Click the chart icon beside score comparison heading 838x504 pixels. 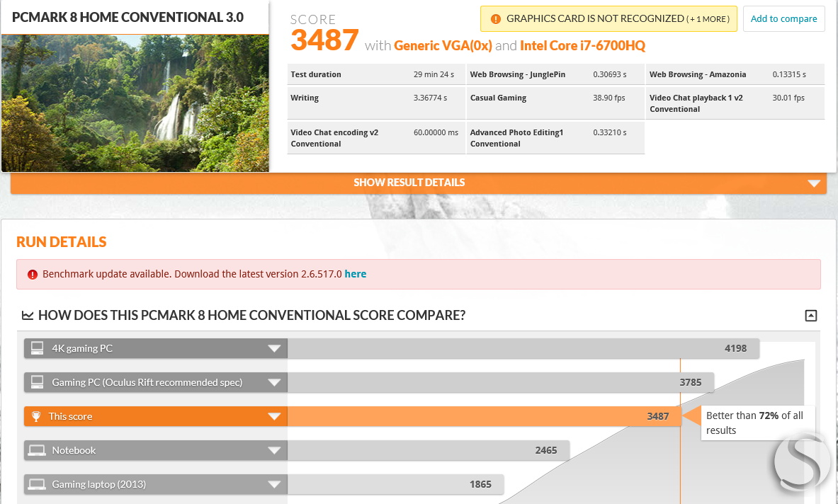click(27, 316)
